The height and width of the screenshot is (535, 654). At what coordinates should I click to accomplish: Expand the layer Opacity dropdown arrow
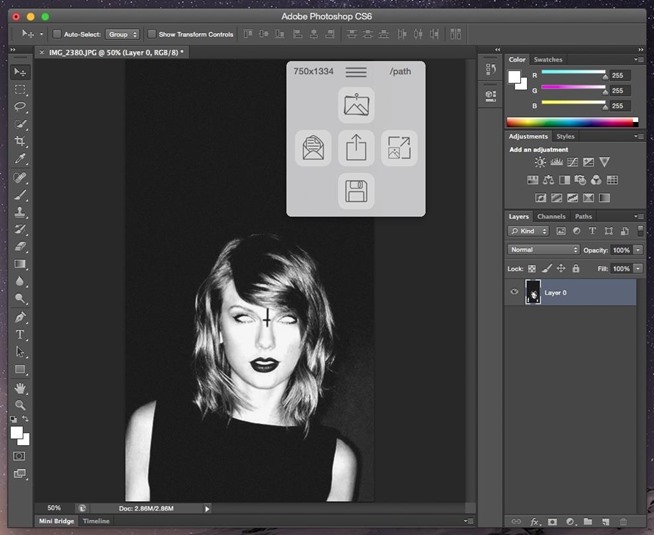click(638, 249)
